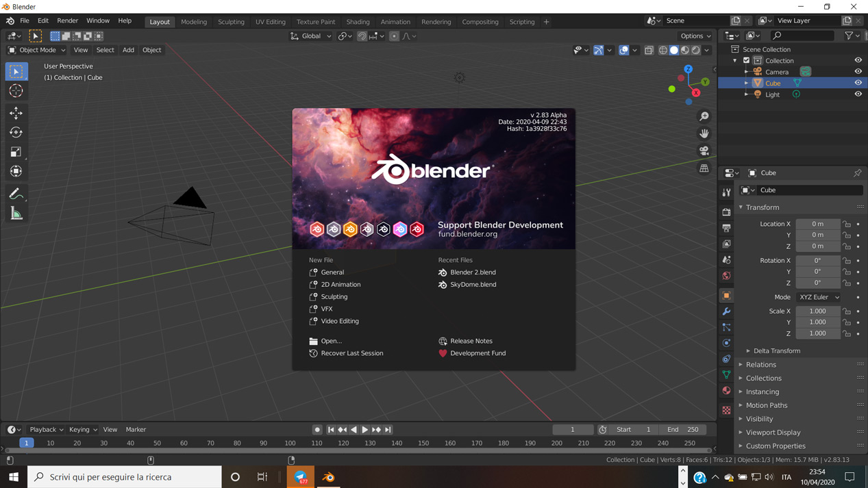The height and width of the screenshot is (488, 868).
Task: Expand the Delta Transform section
Action: pyautogui.click(x=776, y=350)
